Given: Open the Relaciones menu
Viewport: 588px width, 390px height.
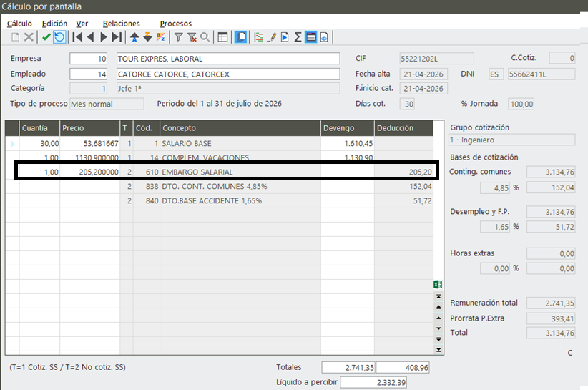Looking at the screenshot, I should 121,24.
